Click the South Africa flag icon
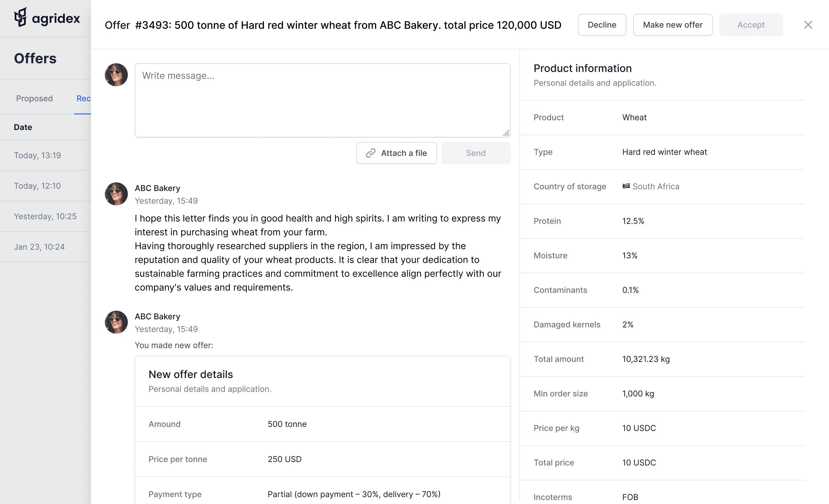This screenshot has height=504, width=829. [x=626, y=186]
